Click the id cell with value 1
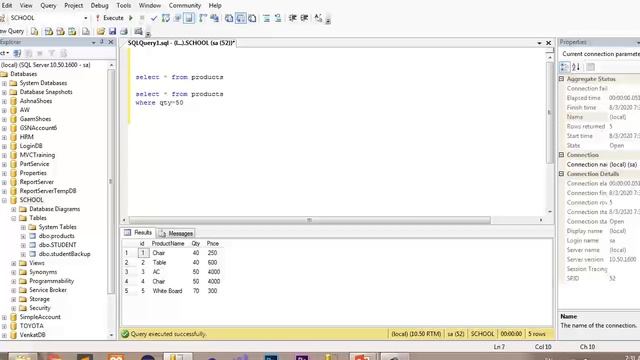The width and height of the screenshot is (640, 360). [143, 253]
